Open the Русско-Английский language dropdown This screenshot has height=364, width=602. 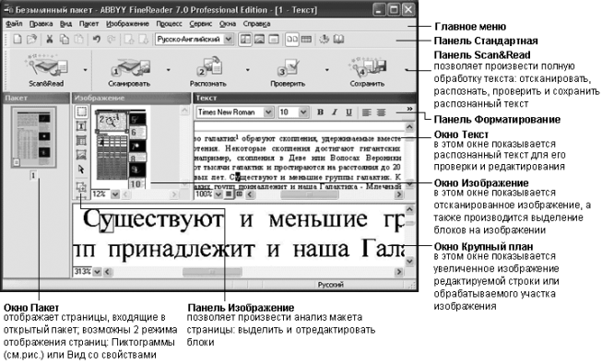[x=229, y=39]
